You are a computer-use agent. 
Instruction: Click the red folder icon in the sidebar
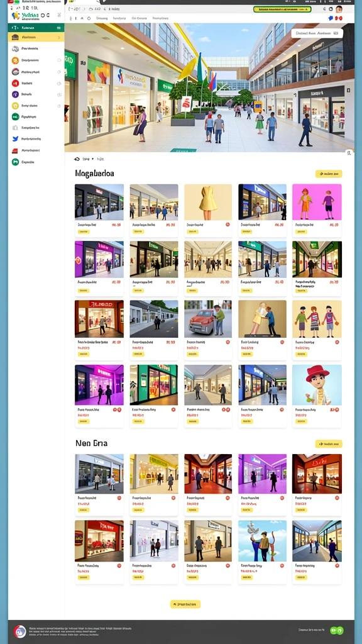coord(15,150)
